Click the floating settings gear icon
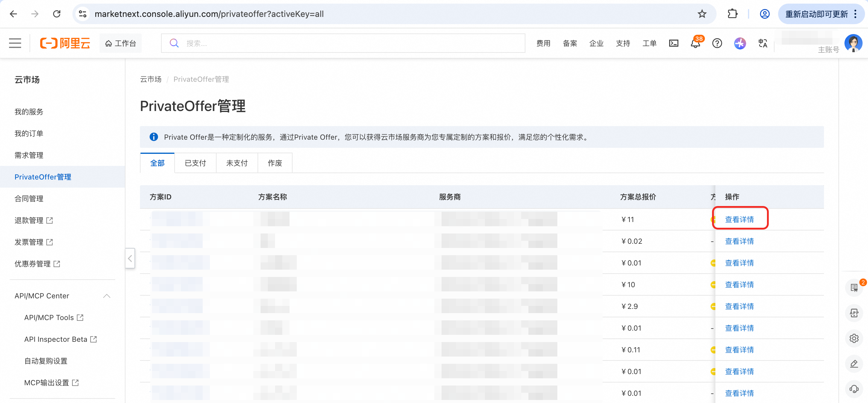The image size is (868, 403). click(x=854, y=338)
